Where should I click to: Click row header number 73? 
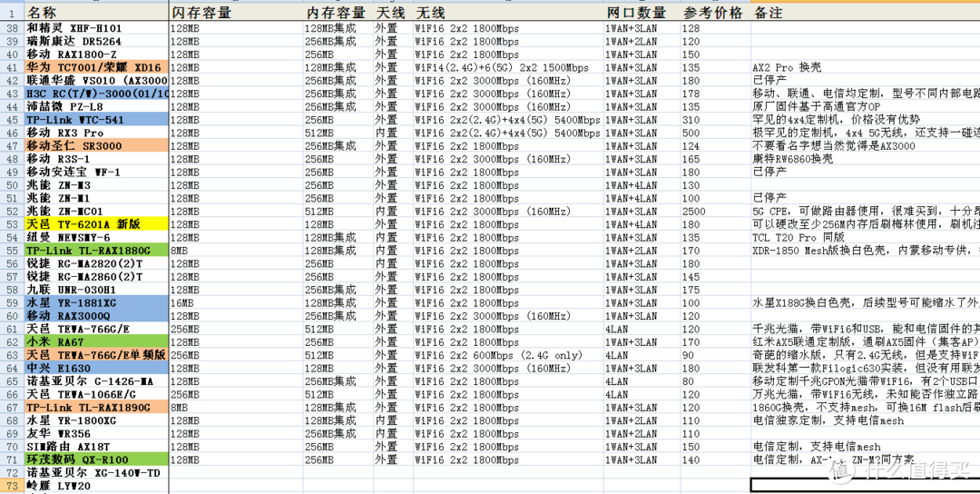point(12,486)
